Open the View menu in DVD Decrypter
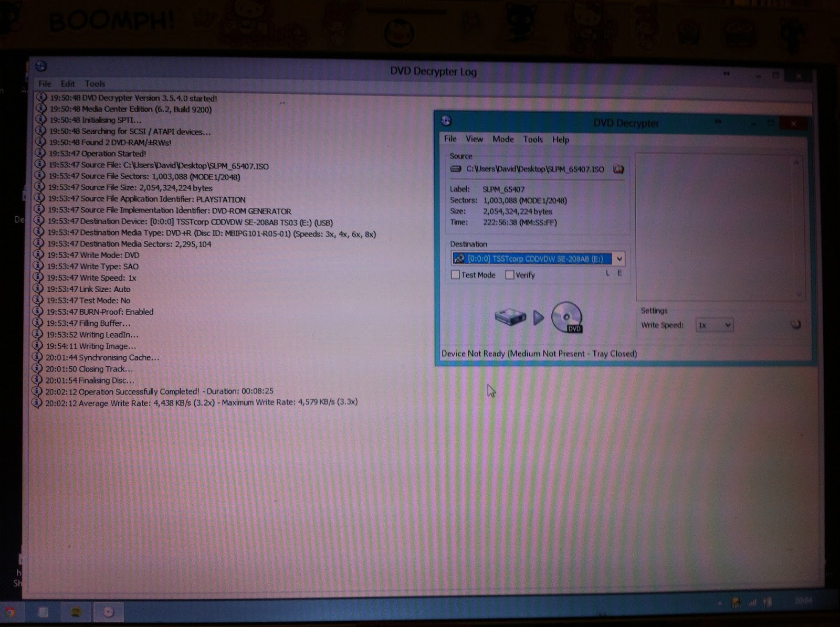 (474, 139)
